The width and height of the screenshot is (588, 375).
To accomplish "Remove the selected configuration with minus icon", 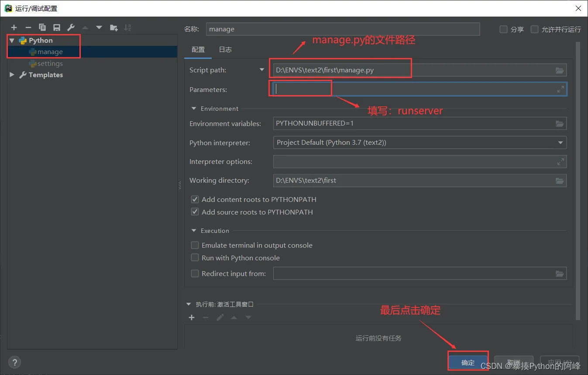I will pyautogui.click(x=28, y=27).
